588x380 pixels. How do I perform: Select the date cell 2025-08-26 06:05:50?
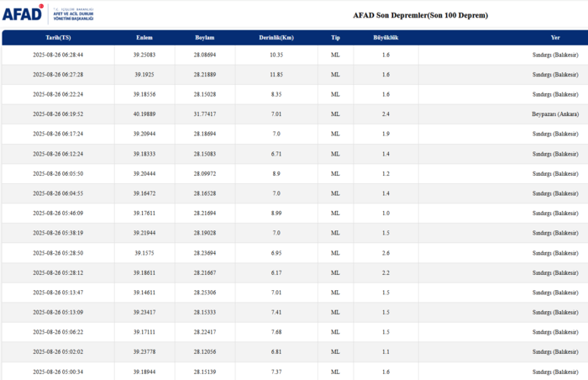tap(58, 174)
